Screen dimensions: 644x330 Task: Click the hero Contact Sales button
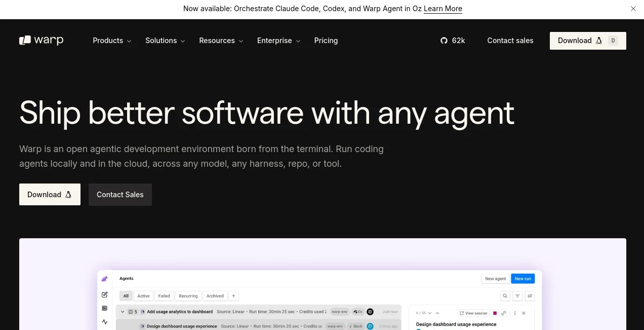click(x=120, y=195)
